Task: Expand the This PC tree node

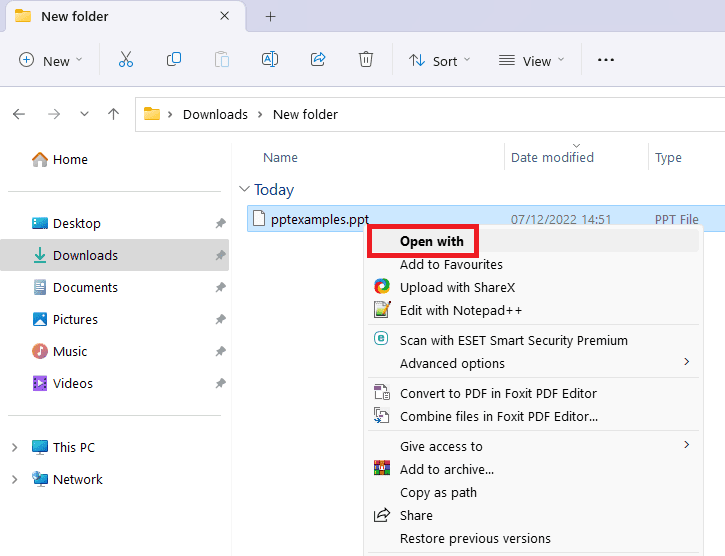Action: coord(15,447)
